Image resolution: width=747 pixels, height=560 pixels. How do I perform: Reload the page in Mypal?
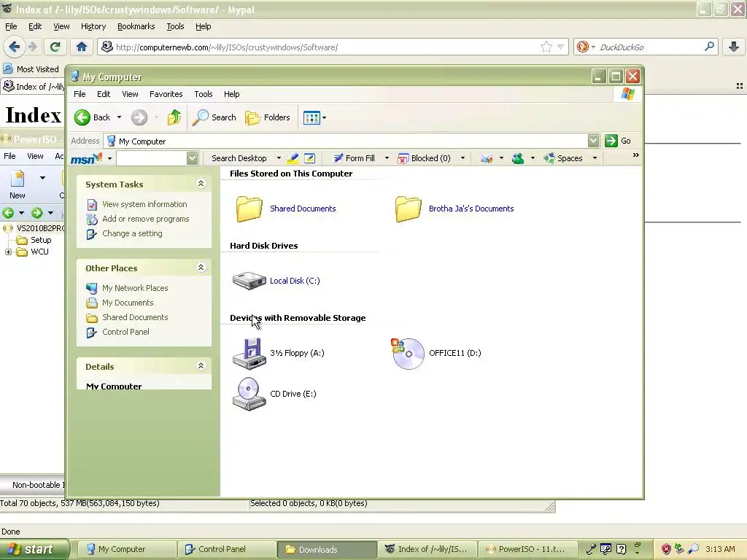coord(55,47)
